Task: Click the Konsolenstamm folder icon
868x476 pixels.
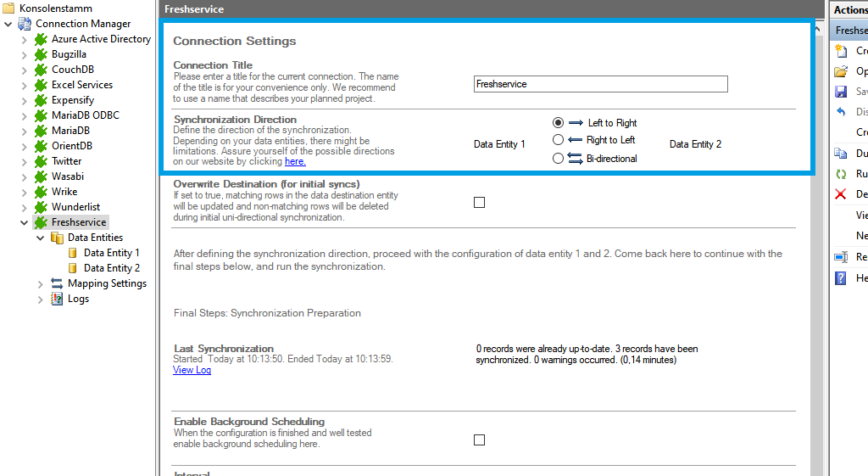Action: pos(8,8)
